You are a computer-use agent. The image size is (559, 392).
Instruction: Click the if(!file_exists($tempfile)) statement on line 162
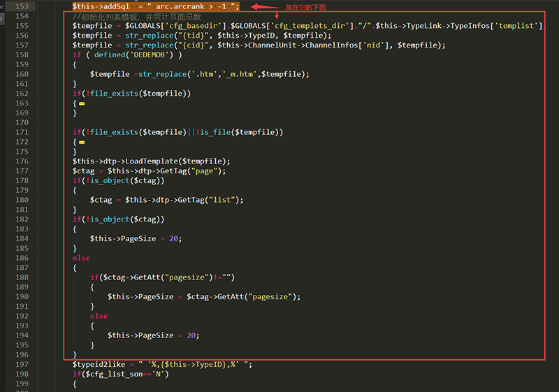pyautogui.click(x=132, y=94)
